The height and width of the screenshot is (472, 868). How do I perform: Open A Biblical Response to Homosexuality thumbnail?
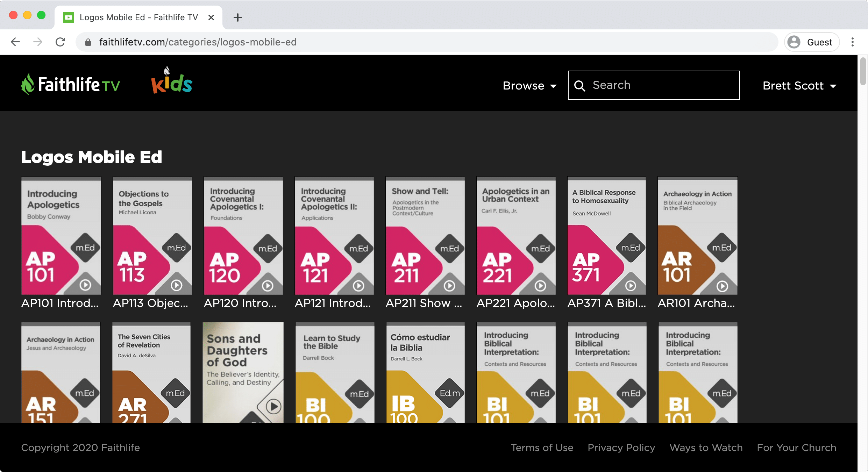tap(607, 236)
